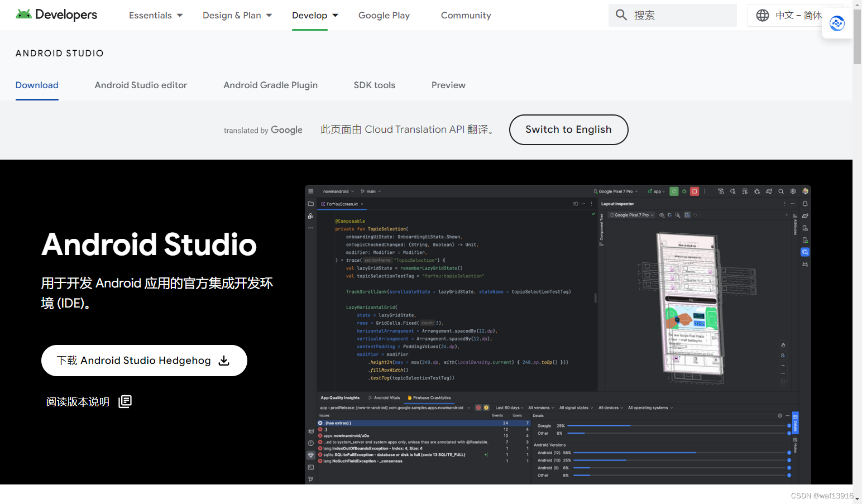Click the Git branch icon at sidebar bottom

pyautogui.click(x=311, y=479)
